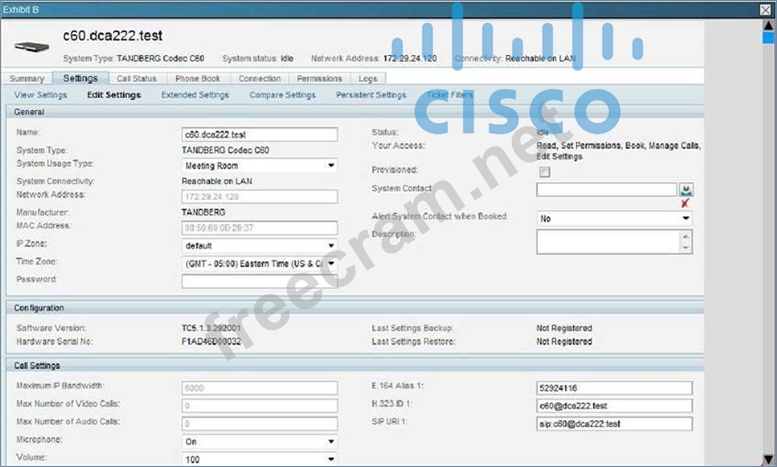Open the Logs tab
Image resolution: width=777 pixels, height=467 pixels.
[368, 78]
